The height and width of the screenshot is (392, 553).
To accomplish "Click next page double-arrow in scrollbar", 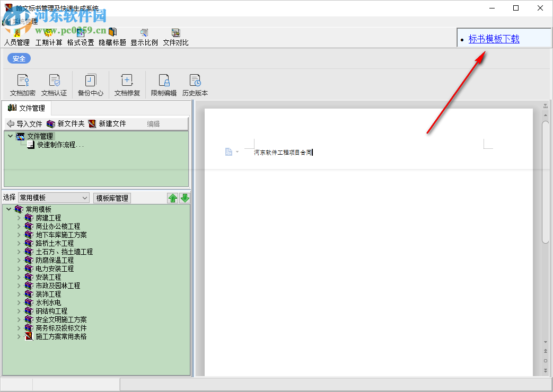I will coord(545,370).
